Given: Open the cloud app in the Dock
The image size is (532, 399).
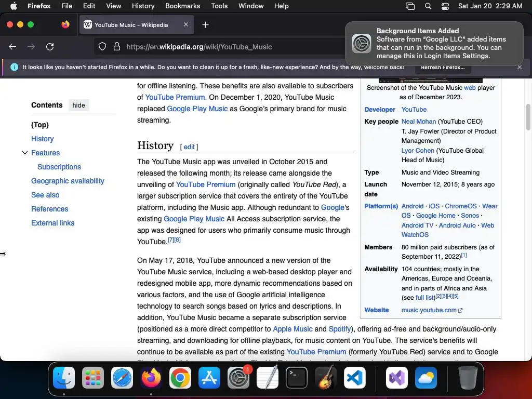Looking at the screenshot, I should click(x=426, y=378).
